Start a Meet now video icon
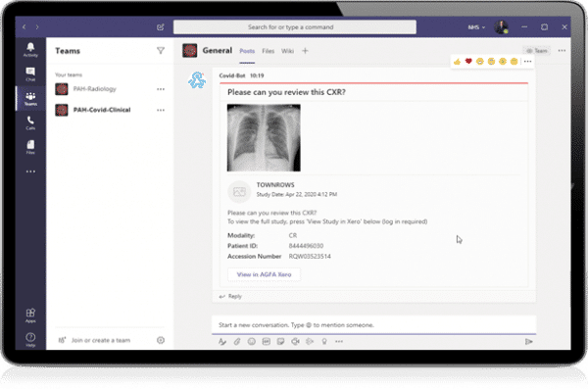588x389 pixels. 295,341
